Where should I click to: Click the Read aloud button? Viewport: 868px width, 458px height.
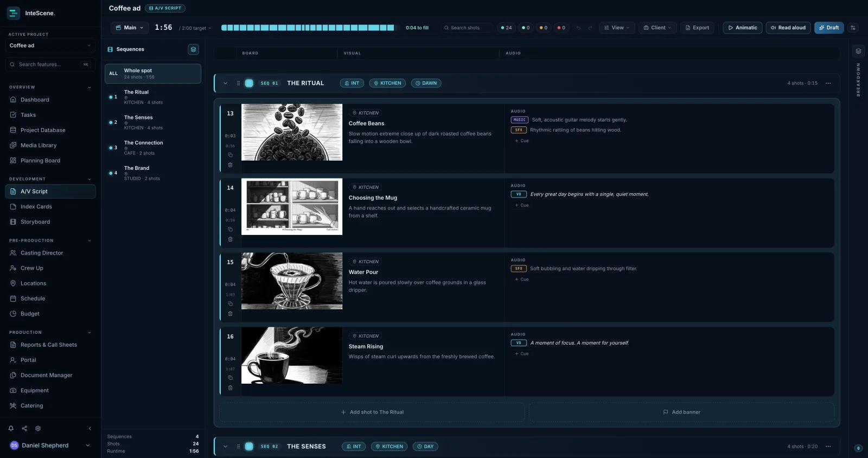788,28
